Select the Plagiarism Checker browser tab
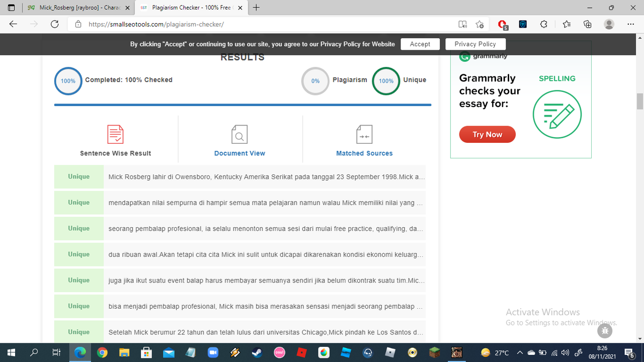 point(190,8)
